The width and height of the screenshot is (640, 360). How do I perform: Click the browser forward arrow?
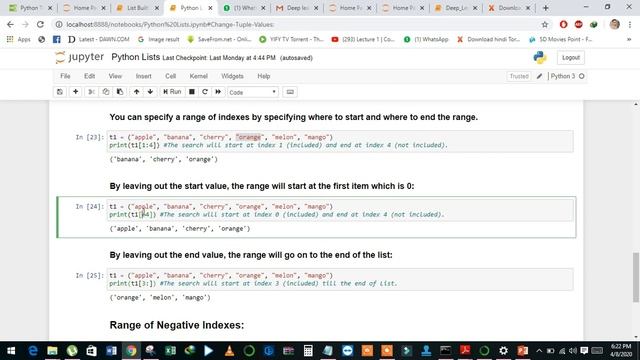pos(25,24)
